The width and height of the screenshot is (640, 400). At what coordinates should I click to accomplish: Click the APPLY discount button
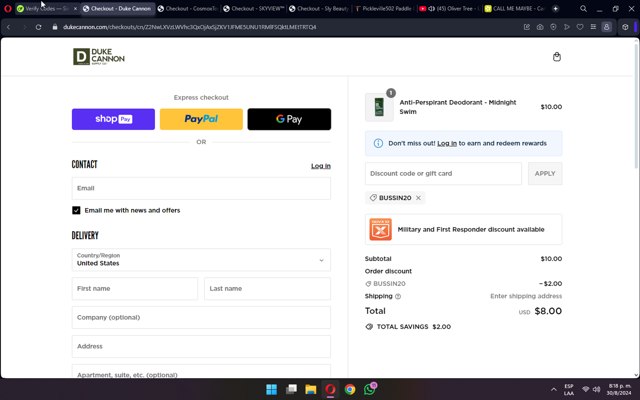point(545,173)
